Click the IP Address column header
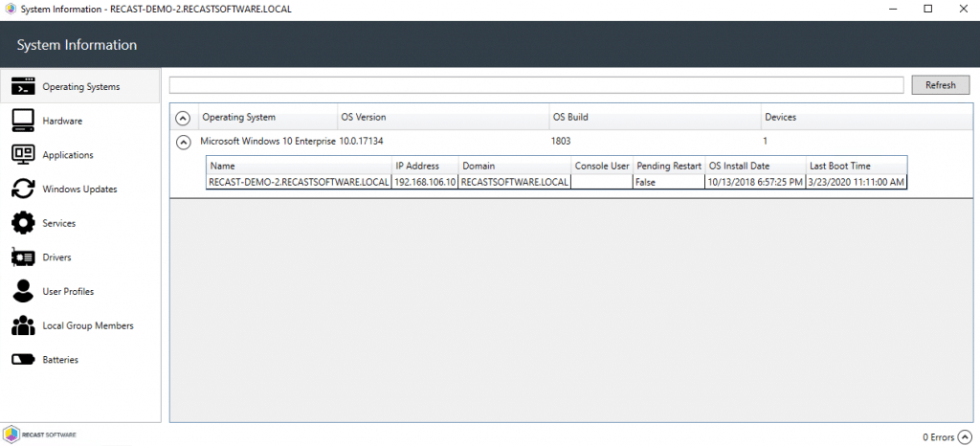This screenshot has height=446, width=980. [x=425, y=167]
